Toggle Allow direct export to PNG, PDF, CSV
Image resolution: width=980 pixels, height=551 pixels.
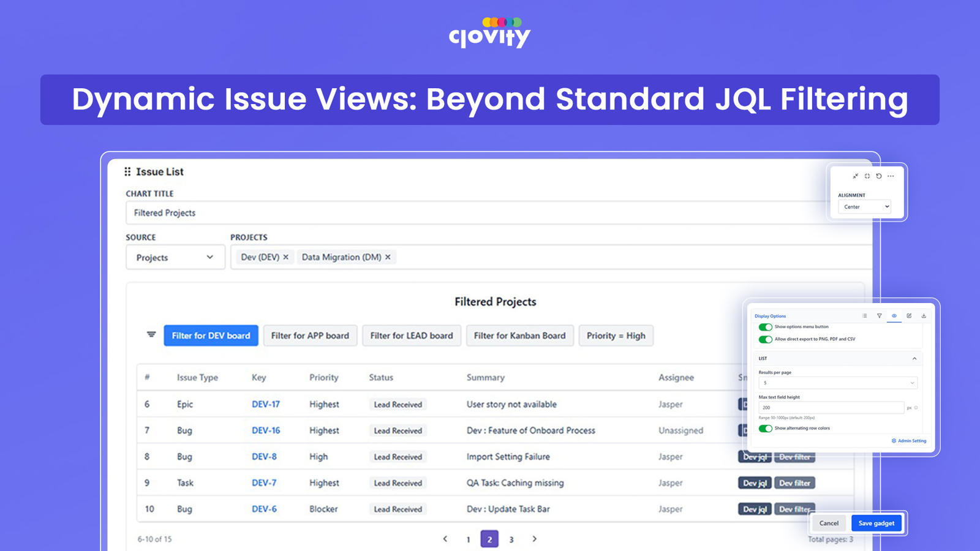click(x=765, y=339)
